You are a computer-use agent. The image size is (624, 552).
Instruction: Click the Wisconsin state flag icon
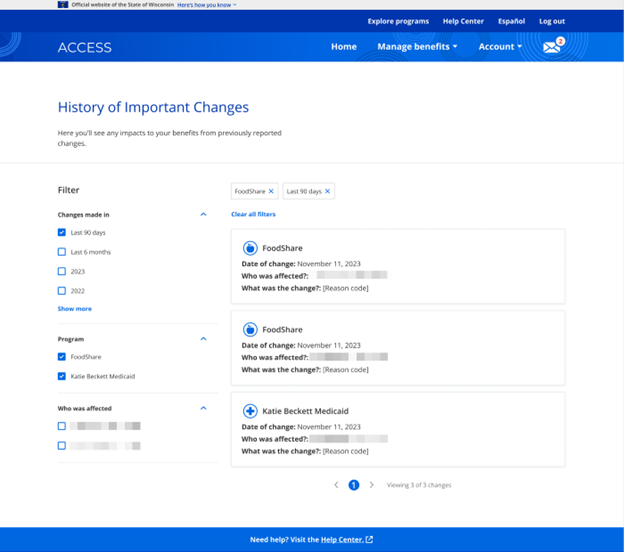(x=63, y=5)
